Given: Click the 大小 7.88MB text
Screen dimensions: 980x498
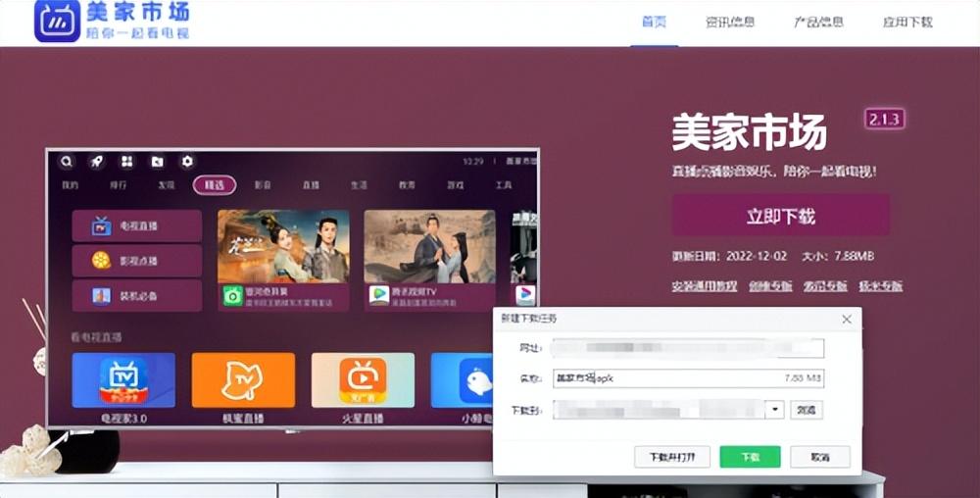Looking at the screenshot, I should 838,256.
